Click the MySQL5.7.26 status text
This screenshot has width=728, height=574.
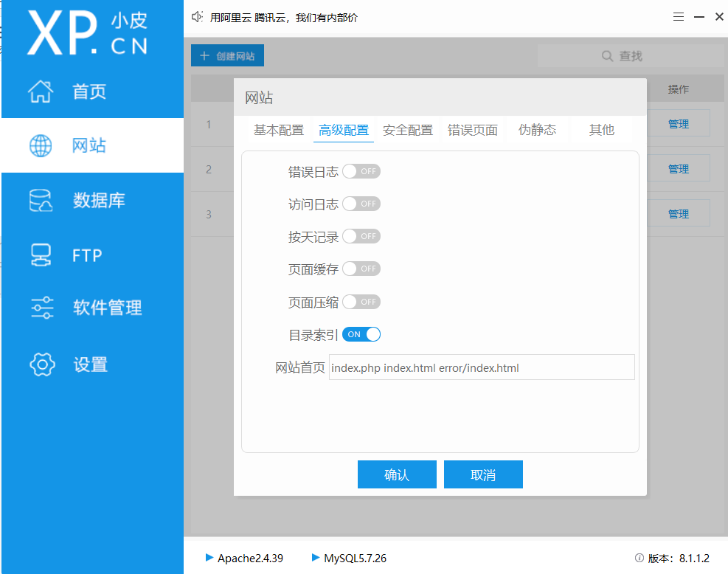356,559
